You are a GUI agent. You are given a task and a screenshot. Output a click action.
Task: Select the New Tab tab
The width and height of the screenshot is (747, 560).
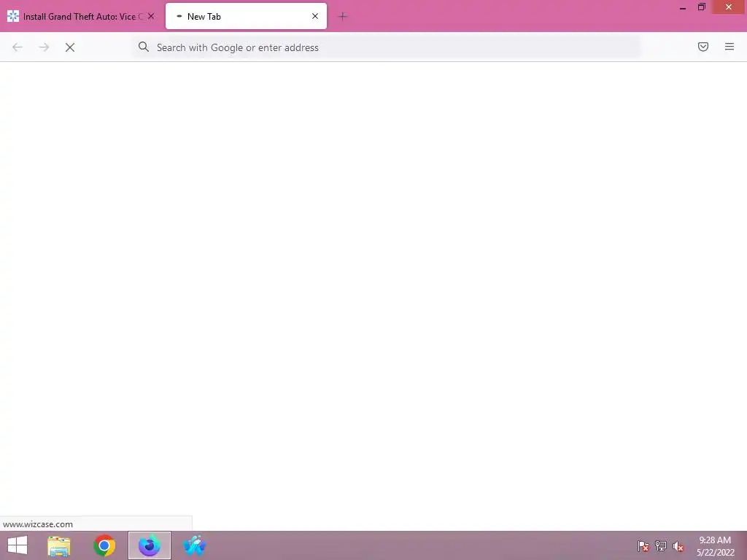point(246,16)
